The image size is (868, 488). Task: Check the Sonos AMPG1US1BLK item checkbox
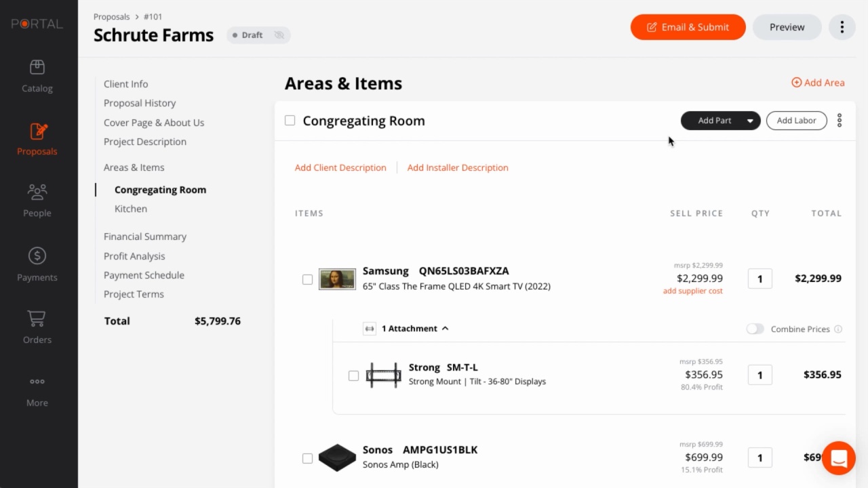(307, 458)
